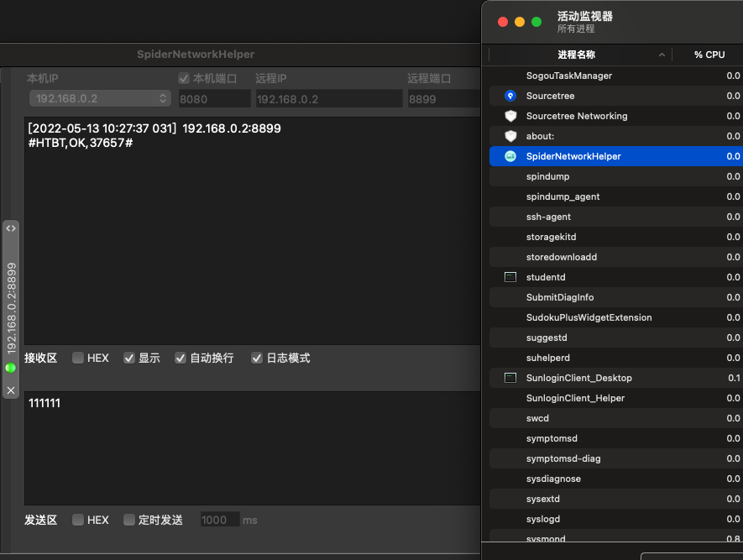This screenshot has width=743, height=560.
Task: Select the SogouTaskManager process row
Action: (616, 76)
